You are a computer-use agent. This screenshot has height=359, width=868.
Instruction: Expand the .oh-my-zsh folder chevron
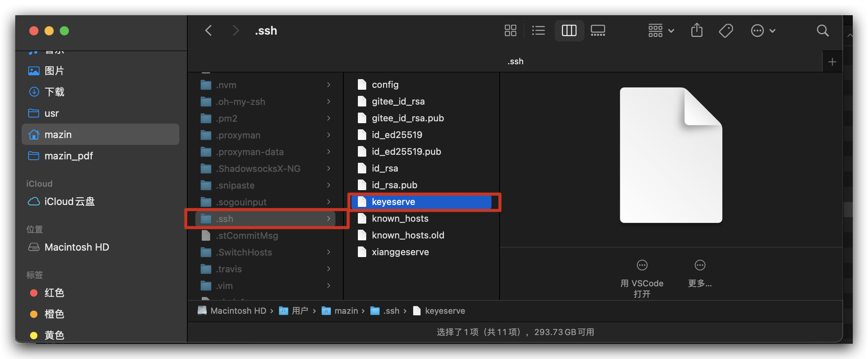[x=329, y=102]
